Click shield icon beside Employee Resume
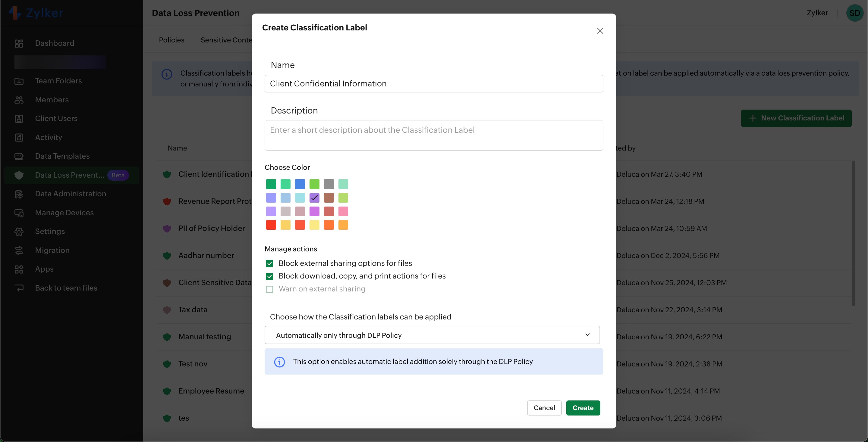This screenshot has width=868, height=442. coord(167,391)
